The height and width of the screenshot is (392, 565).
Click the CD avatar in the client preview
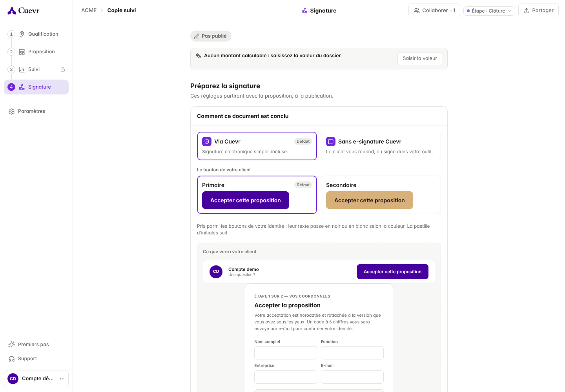[216, 272]
